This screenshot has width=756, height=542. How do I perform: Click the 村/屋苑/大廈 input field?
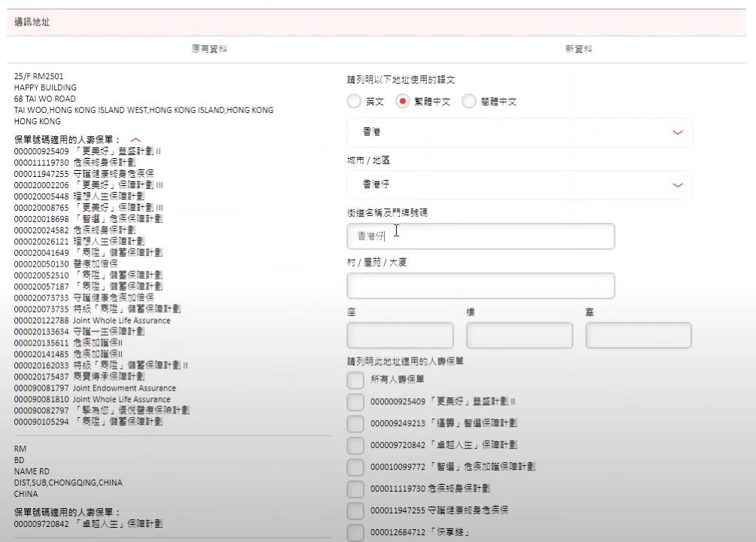482,285
